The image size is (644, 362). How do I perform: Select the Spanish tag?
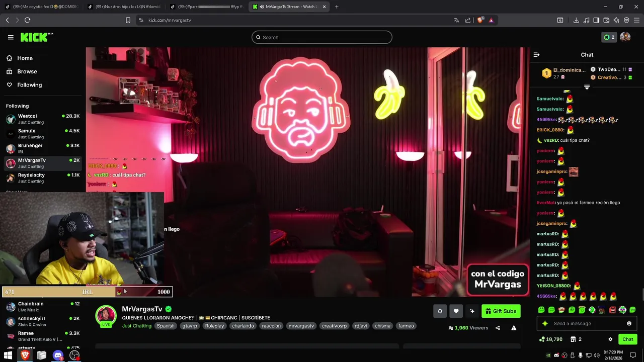coord(166,326)
